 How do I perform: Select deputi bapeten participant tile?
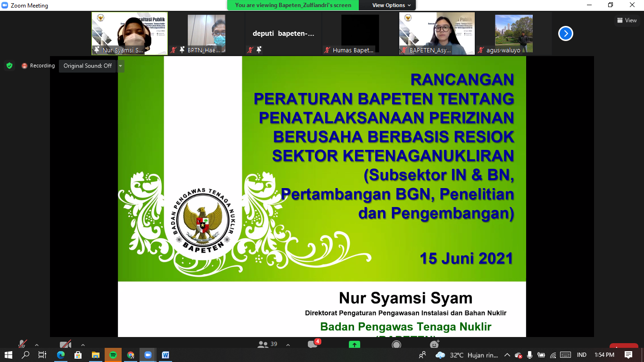point(283,33)
